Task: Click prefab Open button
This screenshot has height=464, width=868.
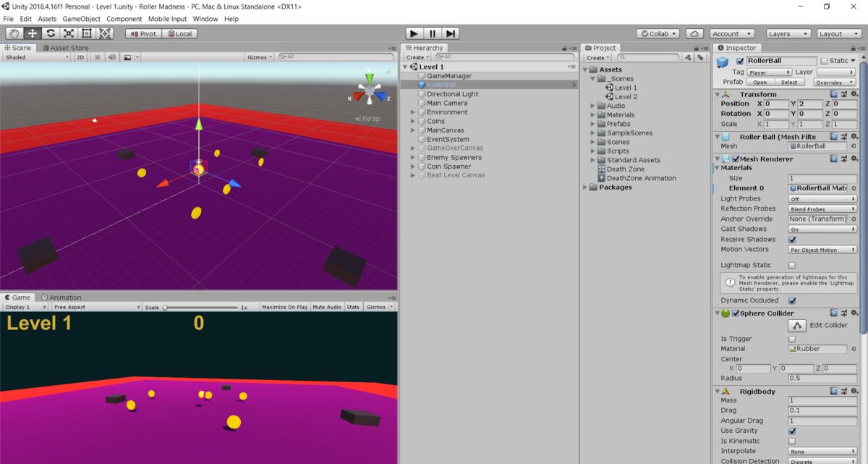Action: [760, 83]
